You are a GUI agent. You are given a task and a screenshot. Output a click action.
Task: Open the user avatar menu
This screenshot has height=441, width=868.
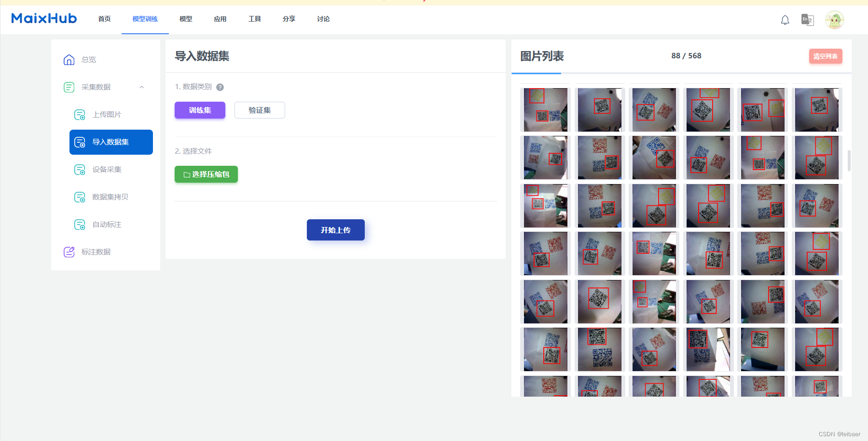coord(834,20)
